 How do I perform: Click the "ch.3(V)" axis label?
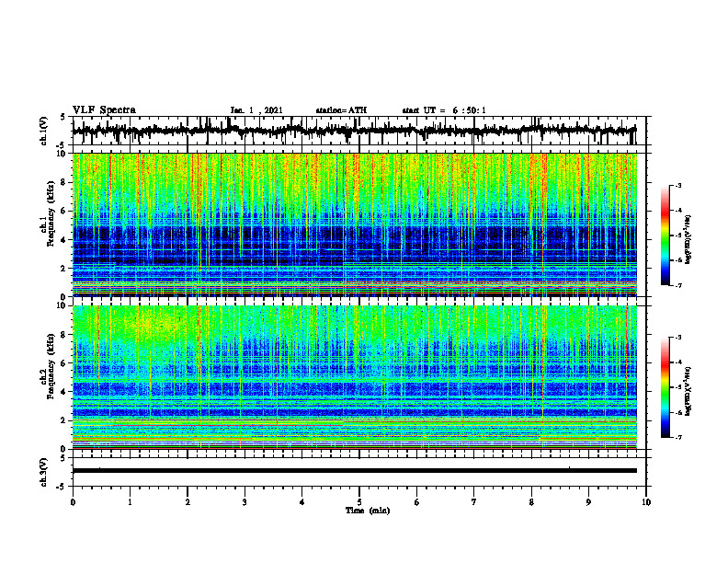pyautogui.click(x=44, y=472)
